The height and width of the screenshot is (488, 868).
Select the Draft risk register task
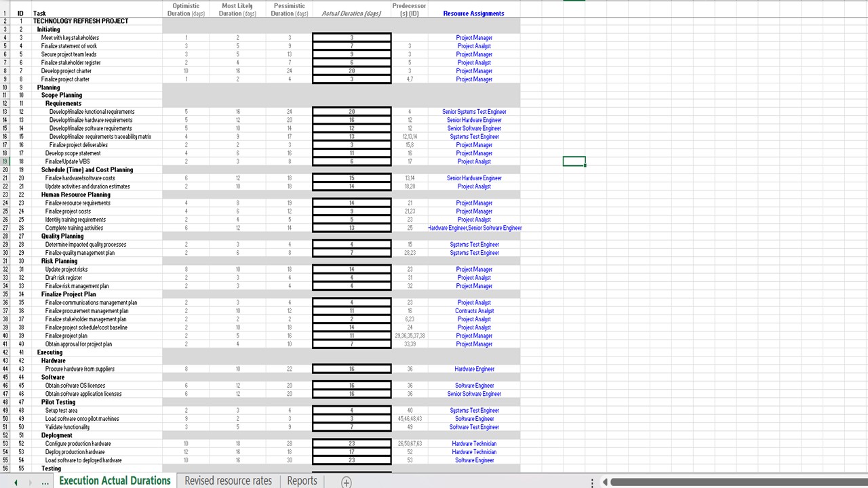click(x=64, y=278)
